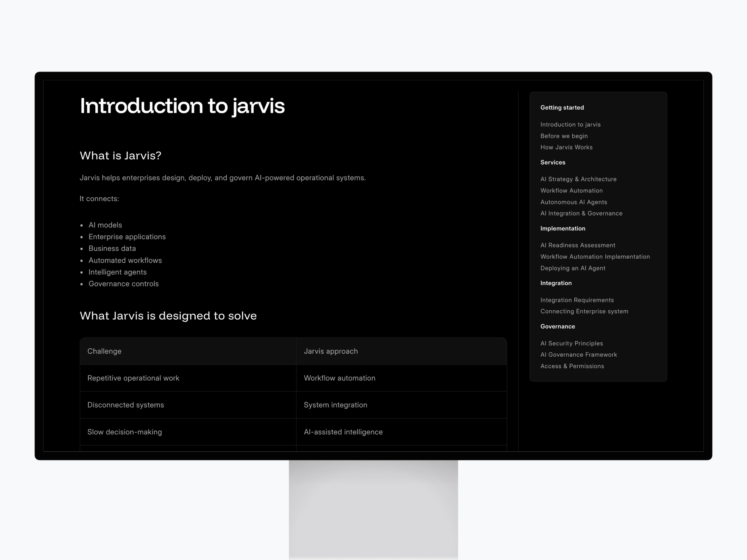This screenshot has height=560, width=747.
Task: Click the Business data bullet
Action: pos(112,248)
